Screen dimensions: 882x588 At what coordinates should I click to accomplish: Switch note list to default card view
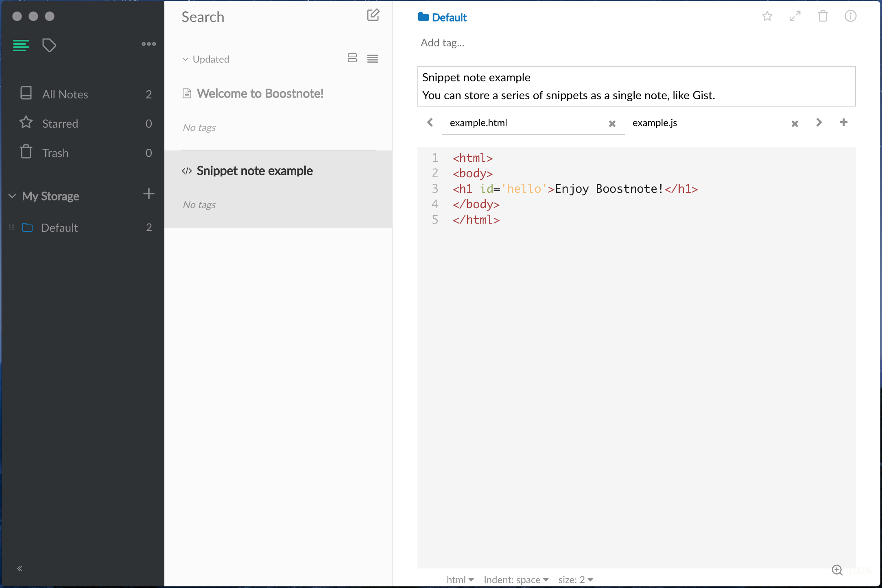(x=352, y=58)
